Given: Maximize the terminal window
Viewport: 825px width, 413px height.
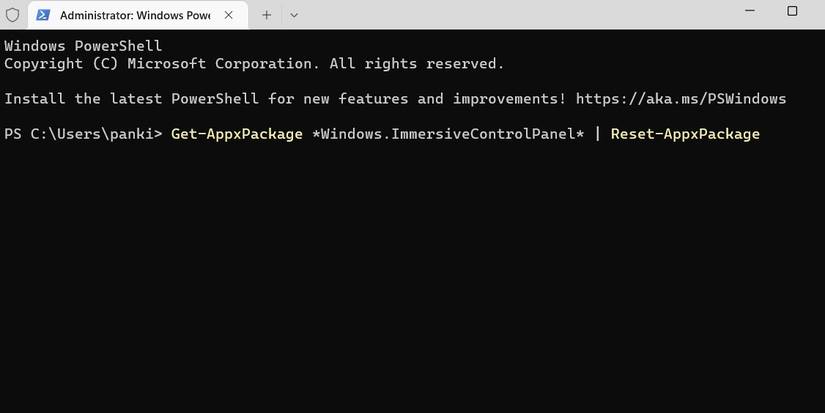Looking at the screenshot, I should [792, 12].
